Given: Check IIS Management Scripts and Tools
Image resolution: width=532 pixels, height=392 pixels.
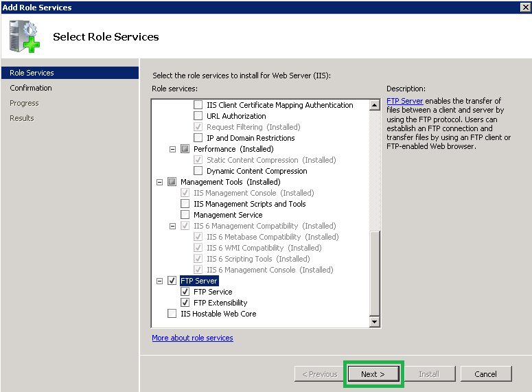Looking at the screenshot, I should 185,204.
